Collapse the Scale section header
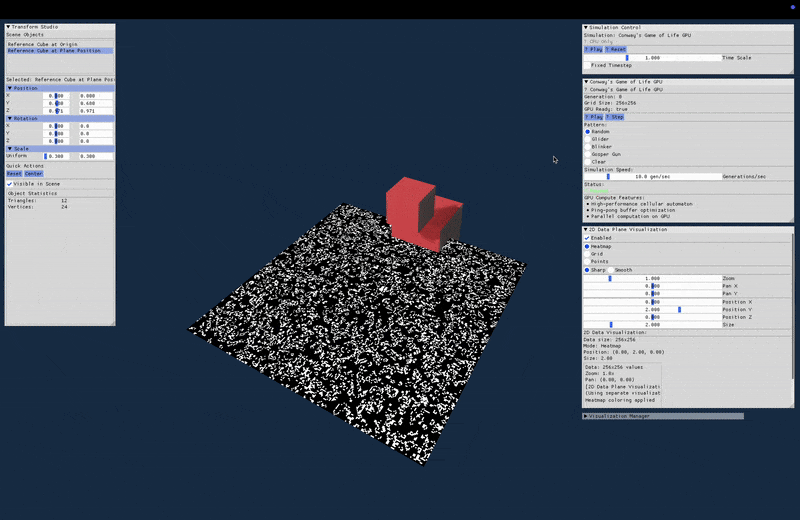 tap(60, 148)
